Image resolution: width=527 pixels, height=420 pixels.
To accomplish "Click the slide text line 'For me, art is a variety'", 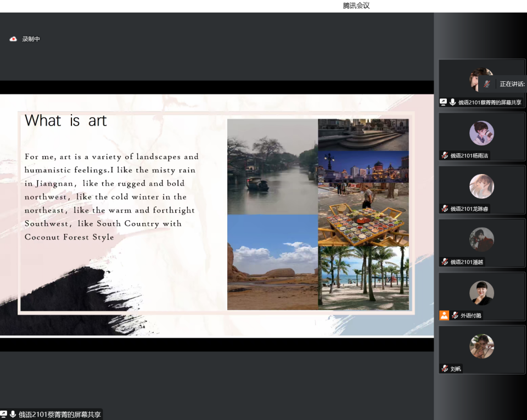I will click(x=111, y=157).
